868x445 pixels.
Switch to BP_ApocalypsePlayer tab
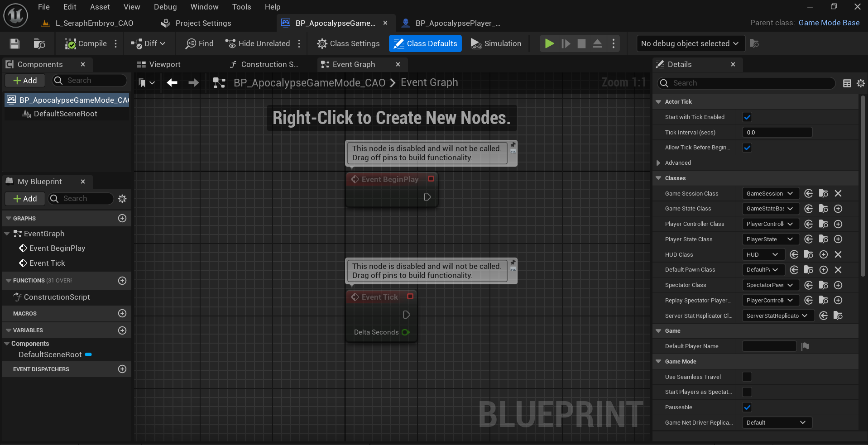coord(451,23)
